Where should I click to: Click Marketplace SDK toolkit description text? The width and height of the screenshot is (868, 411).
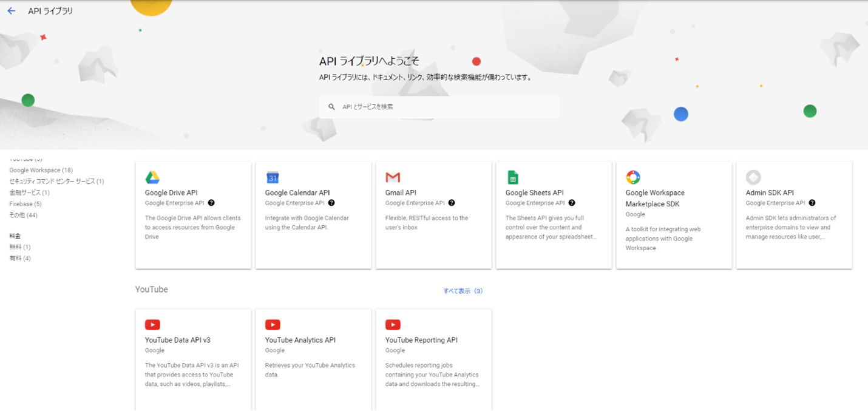coord(663,239)
